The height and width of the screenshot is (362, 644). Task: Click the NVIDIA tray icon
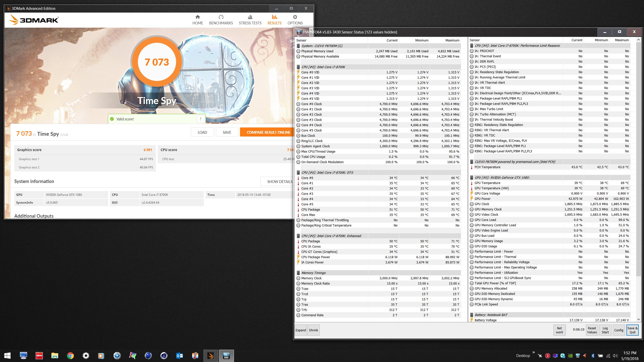click(x=570, y=356)
